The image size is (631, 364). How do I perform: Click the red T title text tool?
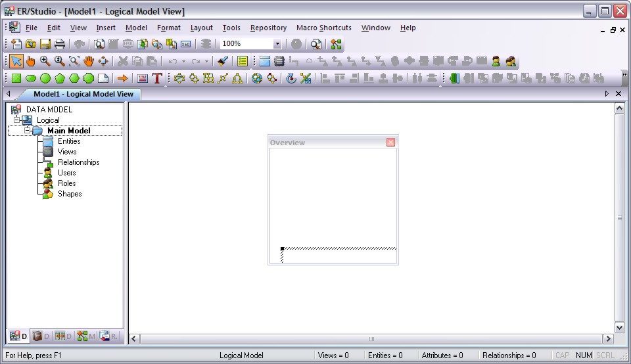157,78
